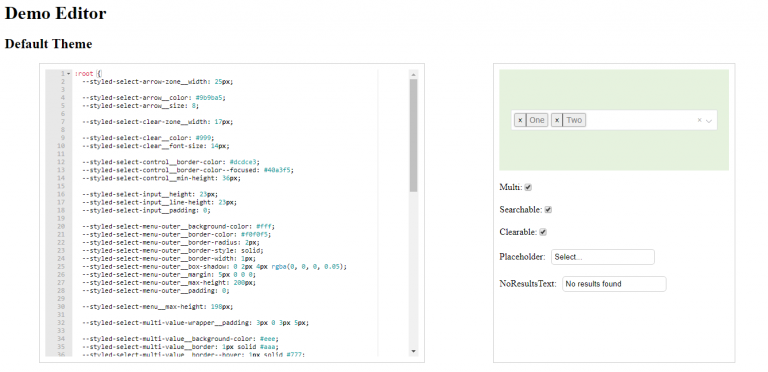Remove the One tag via its x
The image size is (768, 372).
point(520,120)
